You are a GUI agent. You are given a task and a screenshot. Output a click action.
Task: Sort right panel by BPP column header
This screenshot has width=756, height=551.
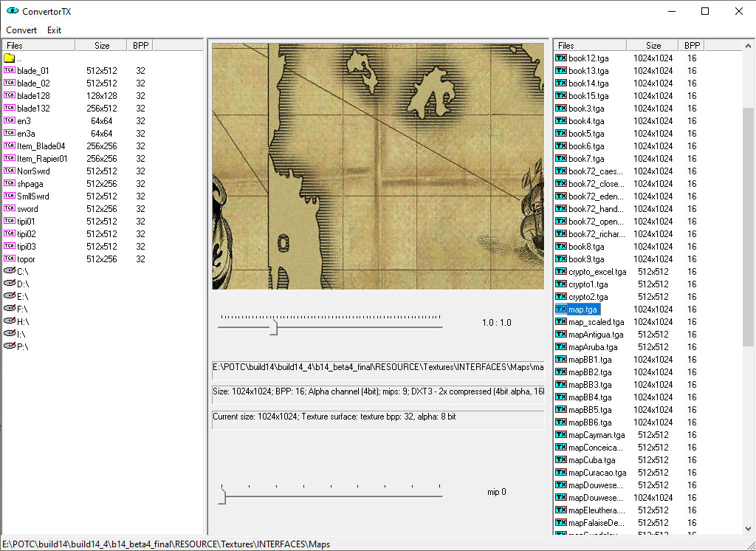pyautogui.click(x=692, y=45)
